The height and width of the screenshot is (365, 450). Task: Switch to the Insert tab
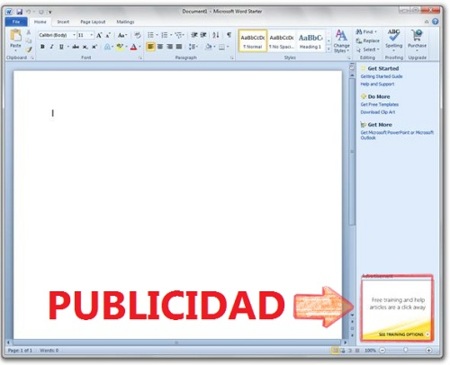[x=63, y=22]
